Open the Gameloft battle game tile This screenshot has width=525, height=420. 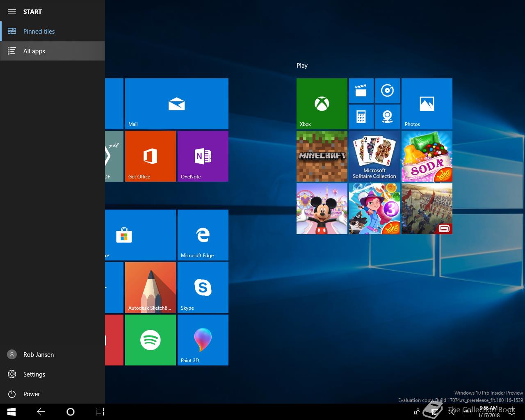pyautogui.click(x=427, y=209)
